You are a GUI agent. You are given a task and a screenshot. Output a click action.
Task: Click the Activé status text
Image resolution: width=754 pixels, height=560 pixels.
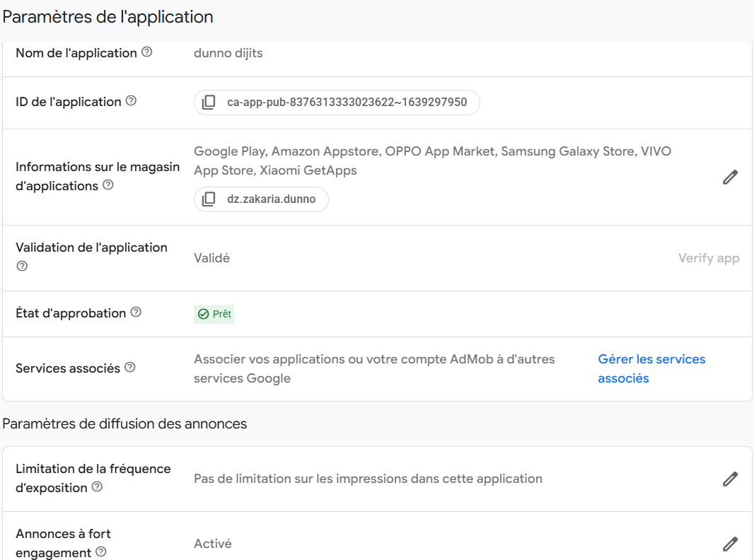(212, 544)
